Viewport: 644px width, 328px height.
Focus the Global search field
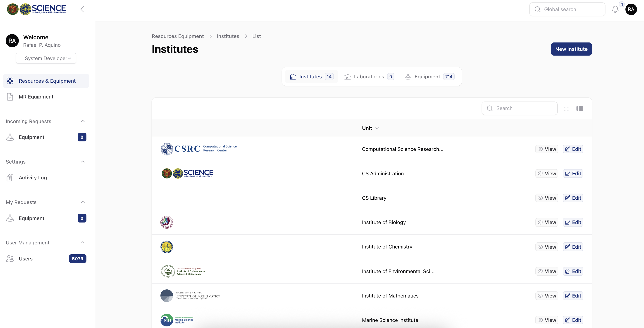[567, 9]
